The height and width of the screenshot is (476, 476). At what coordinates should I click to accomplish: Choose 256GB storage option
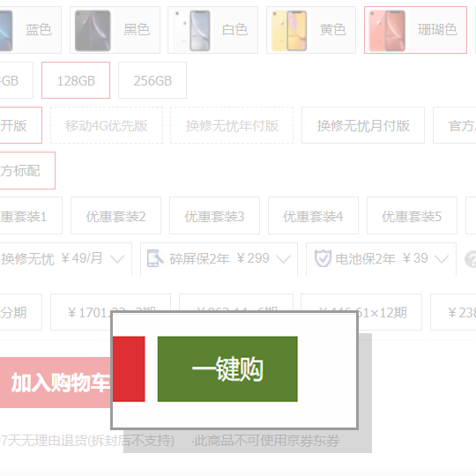click(152, 80)
